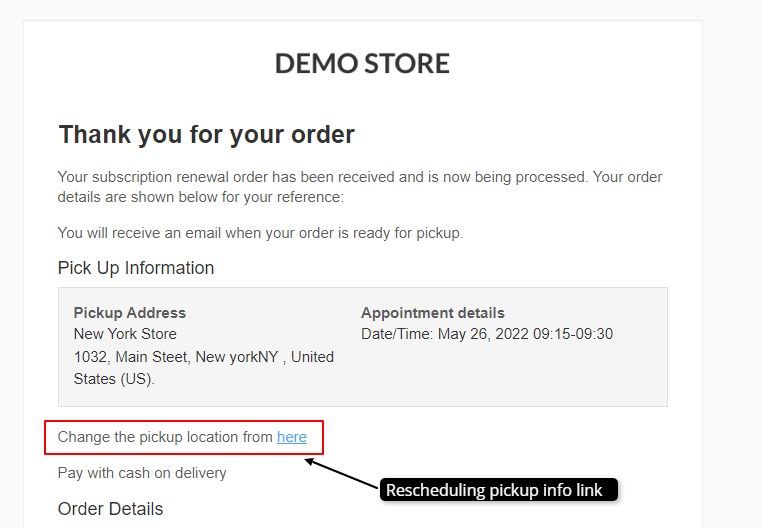The width and height of the screenshot is (761, 528).
Task: Click the subscription renewal order paragraph
Action: (360, 187)
